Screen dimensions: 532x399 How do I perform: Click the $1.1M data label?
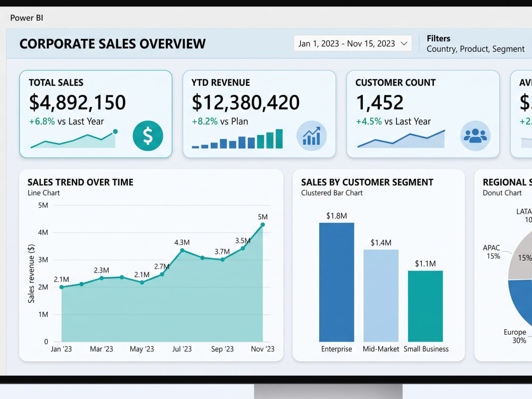coord(426,264)
